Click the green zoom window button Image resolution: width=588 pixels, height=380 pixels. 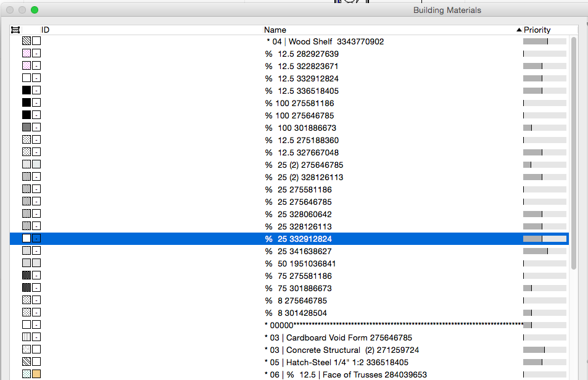35,10
